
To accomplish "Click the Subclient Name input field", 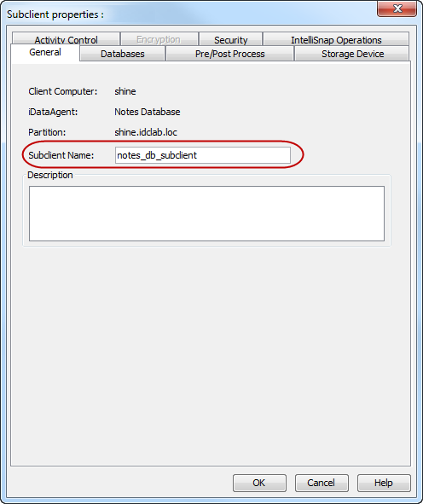I will [203, 155].
